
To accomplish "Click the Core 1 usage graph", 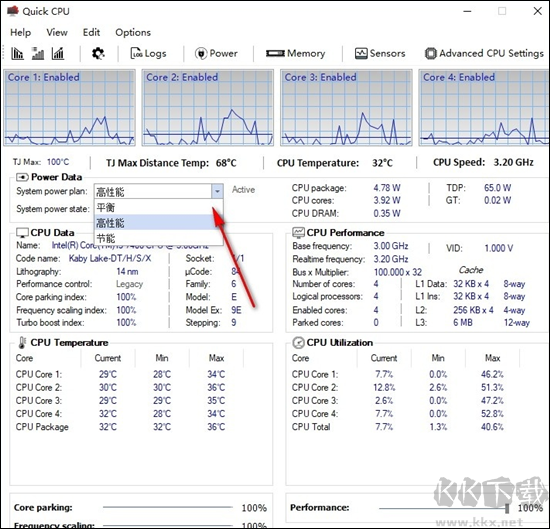I will point(69,108).
